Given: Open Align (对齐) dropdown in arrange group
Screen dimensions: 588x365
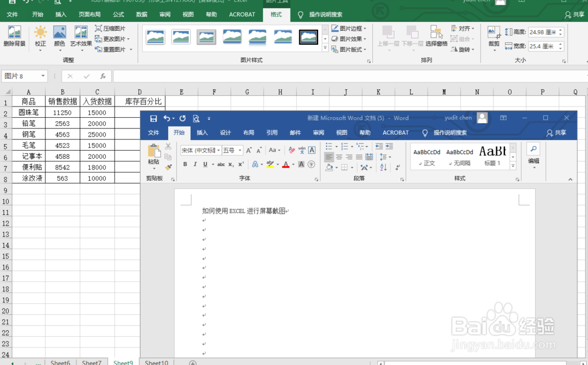Looking at the screenshot, I should (463, 28).
